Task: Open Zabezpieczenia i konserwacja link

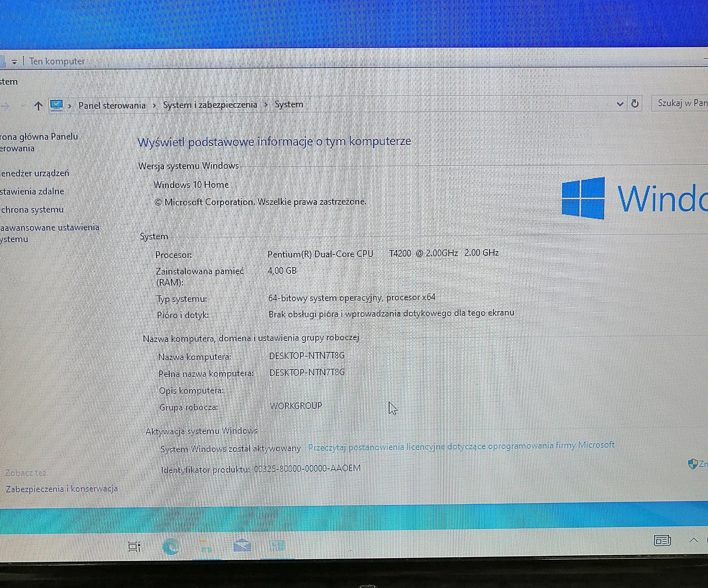Action: tap(62, 489)
